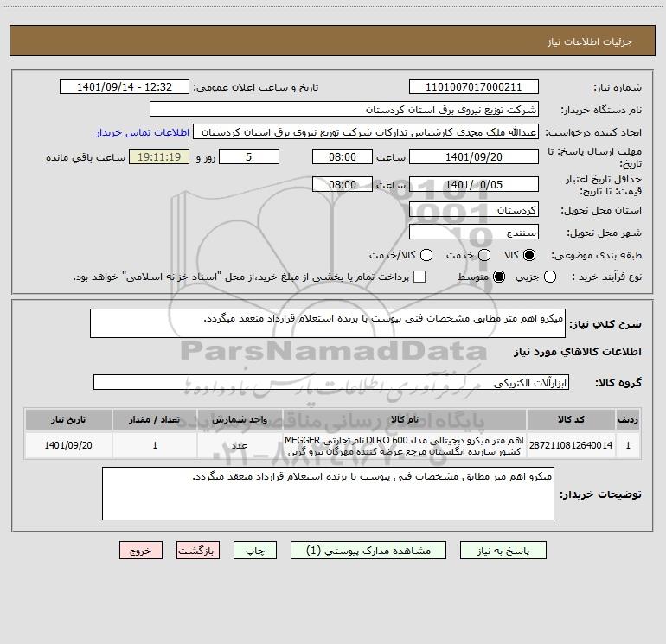666x644 pixels.
Task: Click the price validity date 1401/10/05 field
Action: tap(474, 184)
